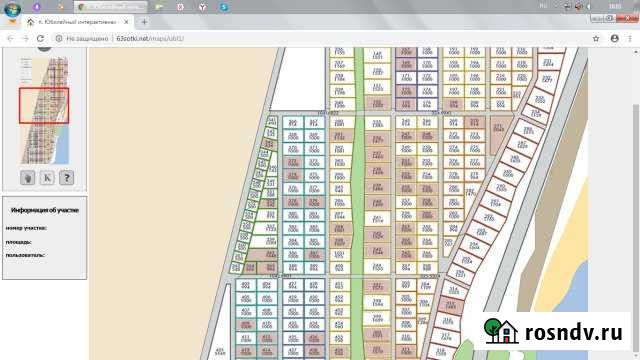Image resolution: width=640 pixels, height=360 pixels.
Task: Open the question mark help button
Action: pos(67,178)
